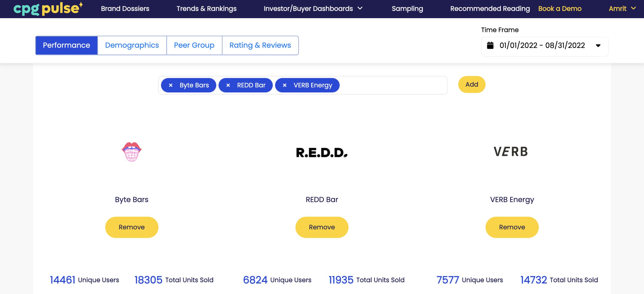Remove REDD Bar tag via x icon

click(228, 85)
